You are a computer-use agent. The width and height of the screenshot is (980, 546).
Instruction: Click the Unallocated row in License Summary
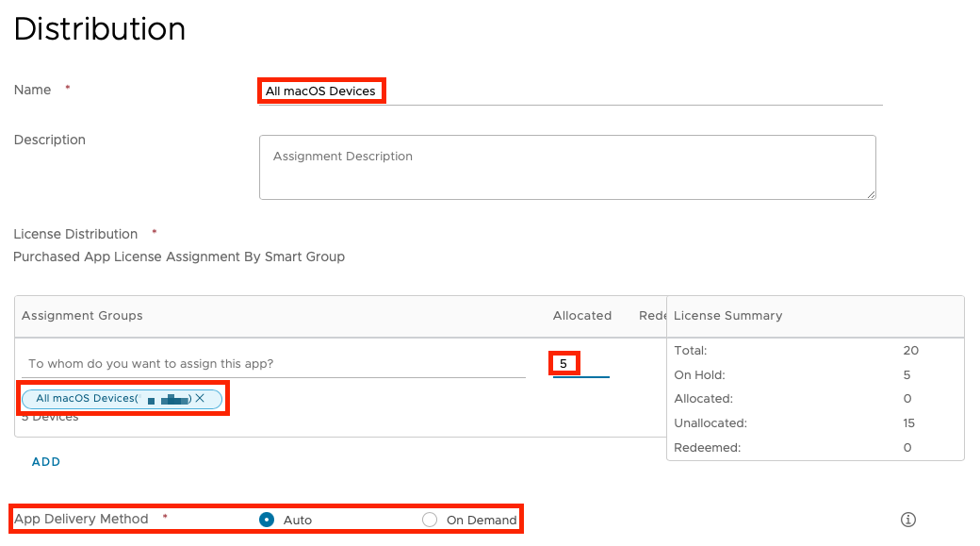pos(710,422)
